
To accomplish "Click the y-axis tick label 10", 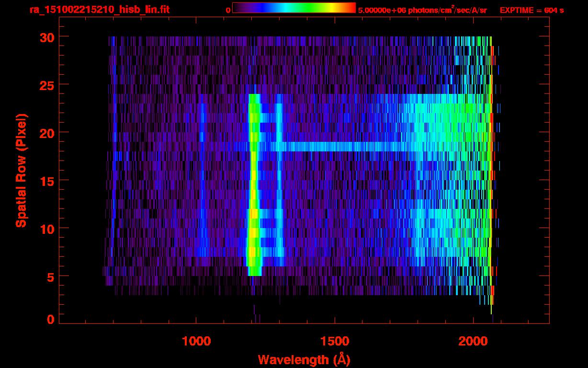I will pyautogui.click(x=46, y=229).
